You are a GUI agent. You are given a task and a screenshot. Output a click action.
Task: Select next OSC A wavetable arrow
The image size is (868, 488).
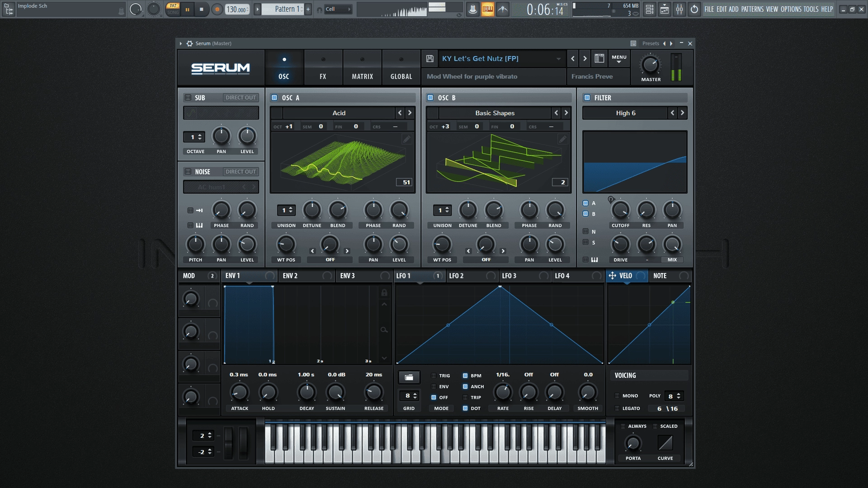pyautogui.click(x=410, y=113)
